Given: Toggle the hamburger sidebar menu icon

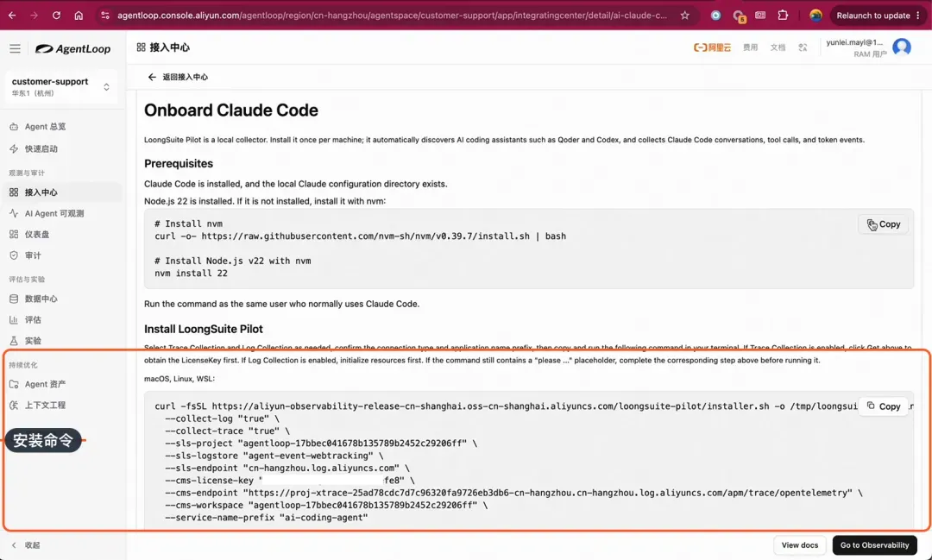Looking at the screenshot, I should coord(15,48).
